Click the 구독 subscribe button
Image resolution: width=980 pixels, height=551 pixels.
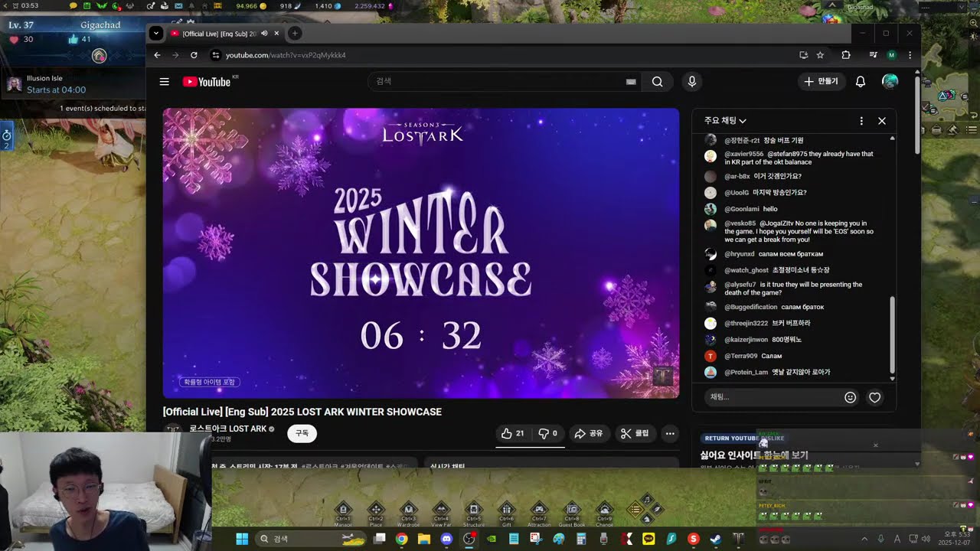(302, 433)
